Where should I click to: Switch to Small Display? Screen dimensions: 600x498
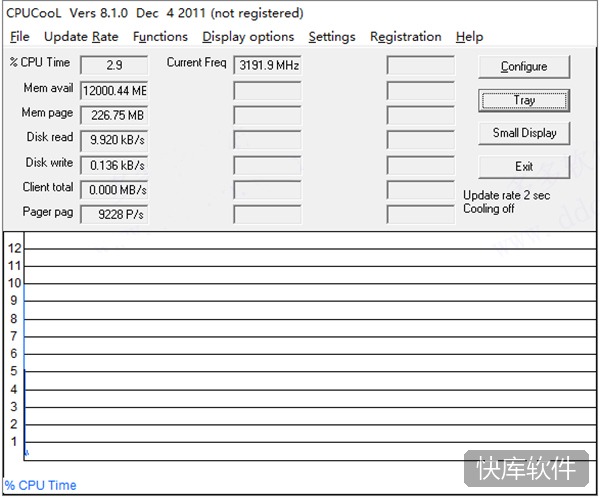524,133
